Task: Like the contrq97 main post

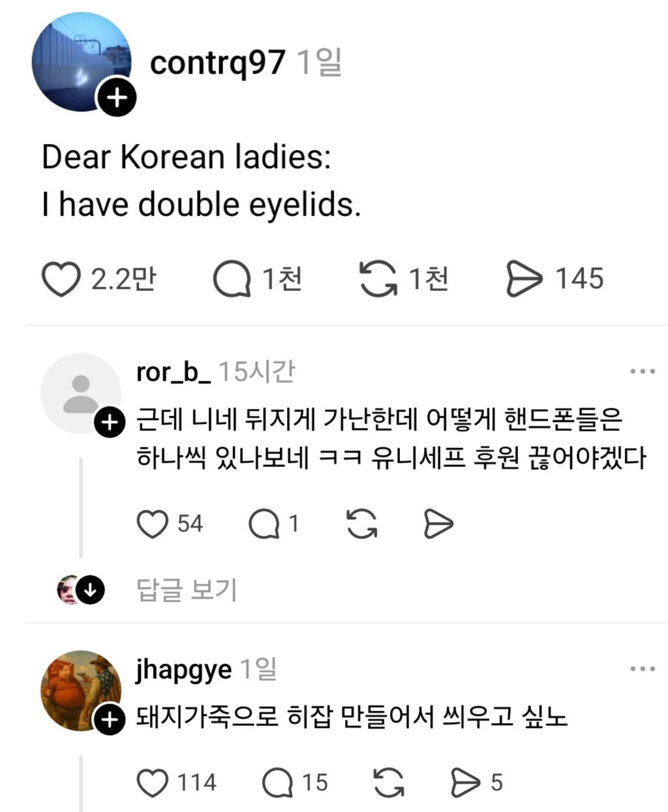Action: click(x=61, y=279)
